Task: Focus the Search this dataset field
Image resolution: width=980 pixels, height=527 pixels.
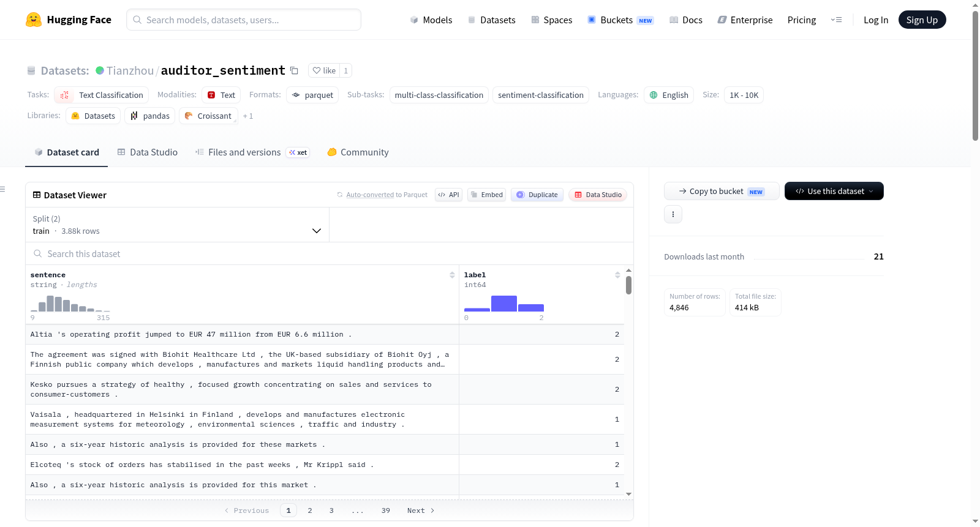Action: (x=329, y=253)
